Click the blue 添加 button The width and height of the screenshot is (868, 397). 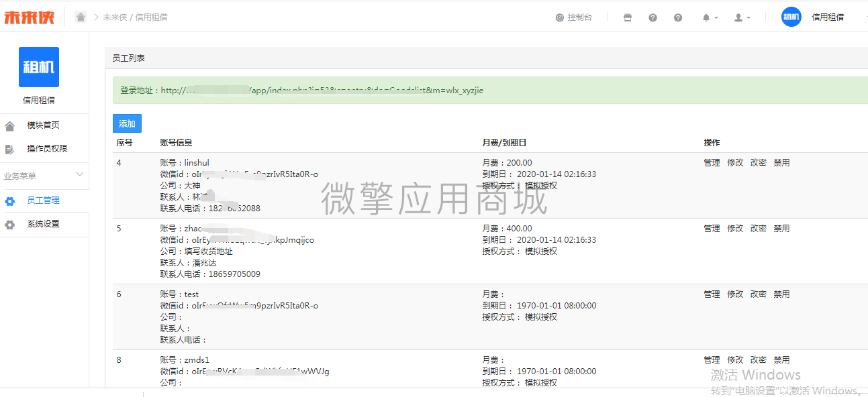click(126, 123)
